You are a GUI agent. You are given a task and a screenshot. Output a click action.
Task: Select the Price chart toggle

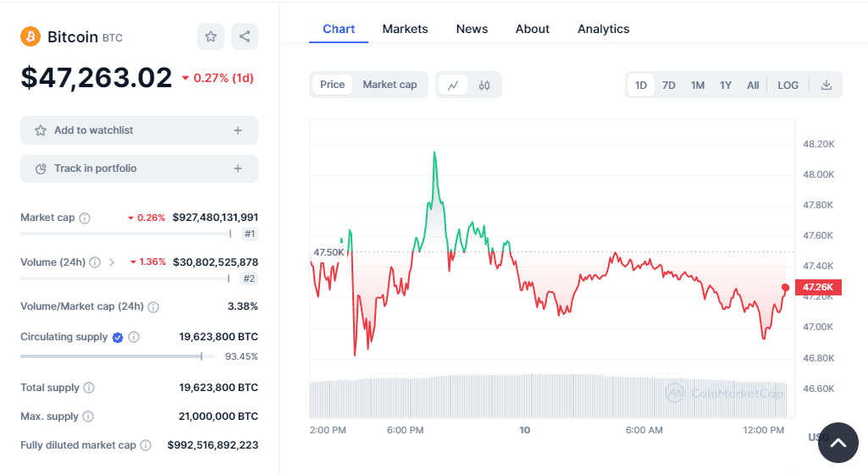[x=332, y=85]
